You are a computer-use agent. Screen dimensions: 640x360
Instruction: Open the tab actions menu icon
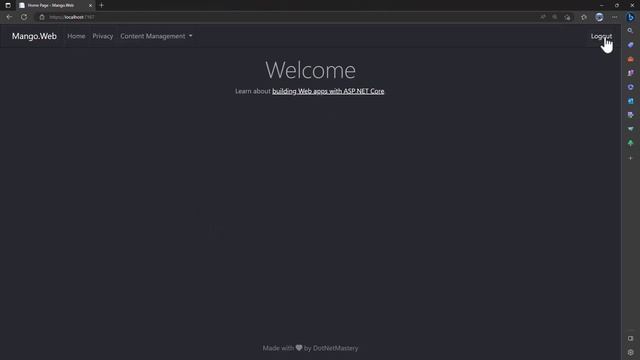coord(8,5)
